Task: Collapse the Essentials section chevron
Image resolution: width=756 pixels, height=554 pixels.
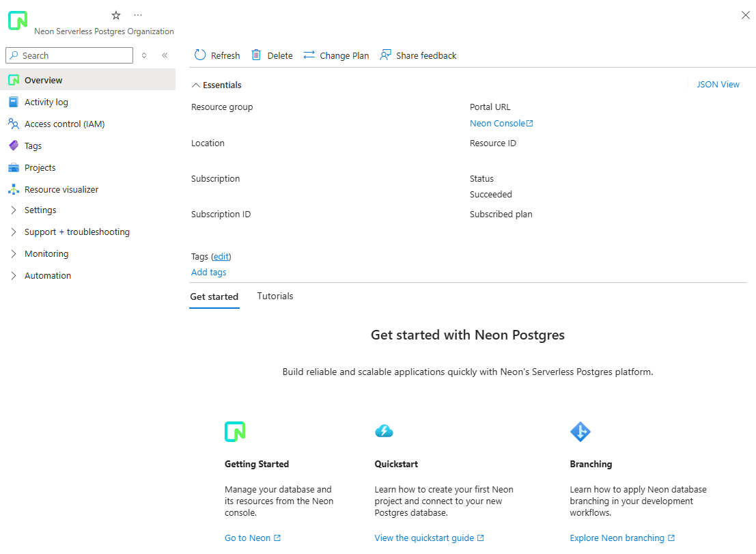Action: [x=196, y=85]
